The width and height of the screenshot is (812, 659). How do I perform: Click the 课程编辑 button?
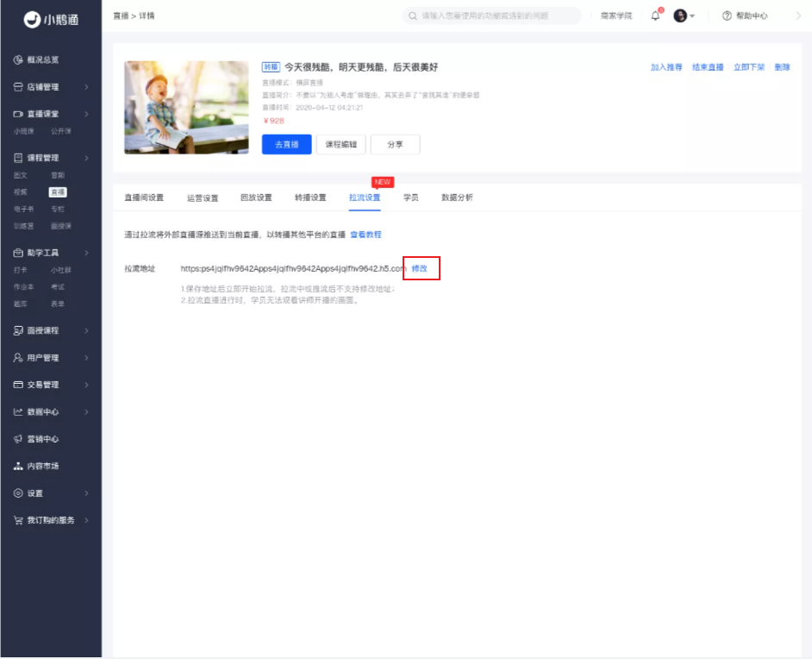tap(341, 145)
